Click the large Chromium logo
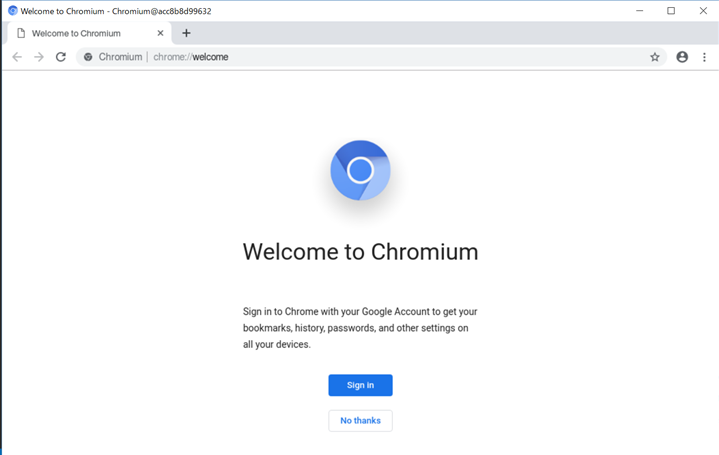The image size is (719, 455). (360, 170)
